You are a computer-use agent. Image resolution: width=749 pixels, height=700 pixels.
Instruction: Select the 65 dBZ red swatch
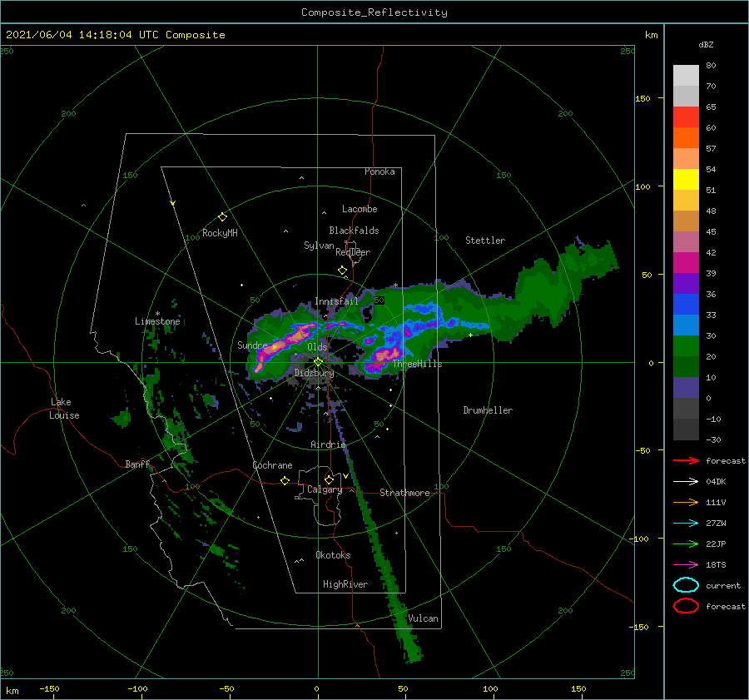(x=686, y=117)
